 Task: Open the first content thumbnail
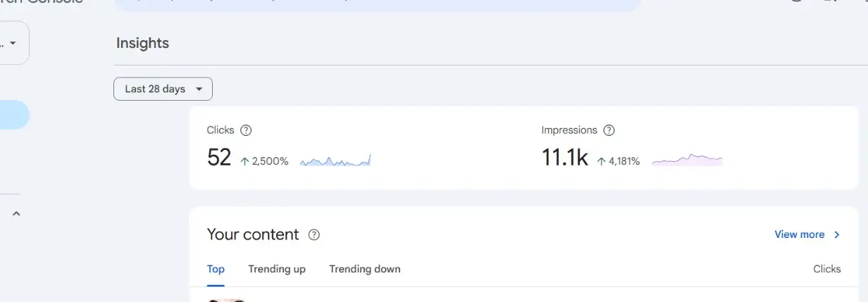point(227,300)
